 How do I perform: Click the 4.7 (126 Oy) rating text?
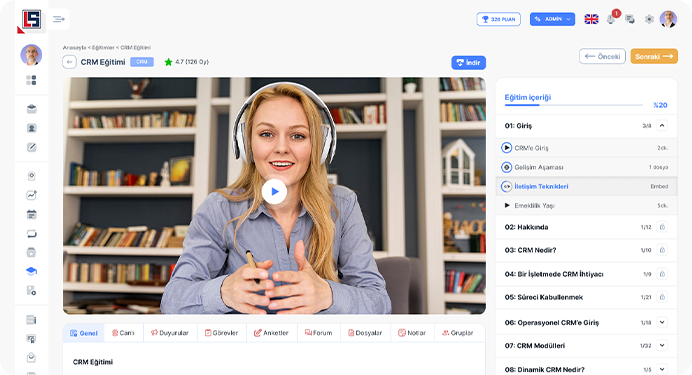tap(192, 62)
